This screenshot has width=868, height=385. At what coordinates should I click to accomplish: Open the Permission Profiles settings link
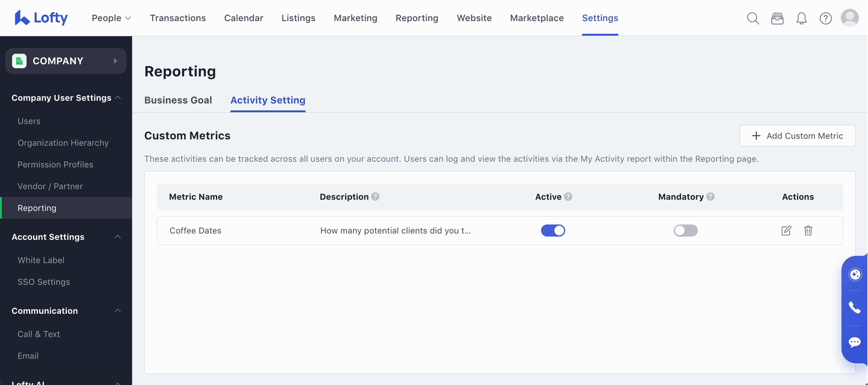pyautogui.click(x=55, y=164)
